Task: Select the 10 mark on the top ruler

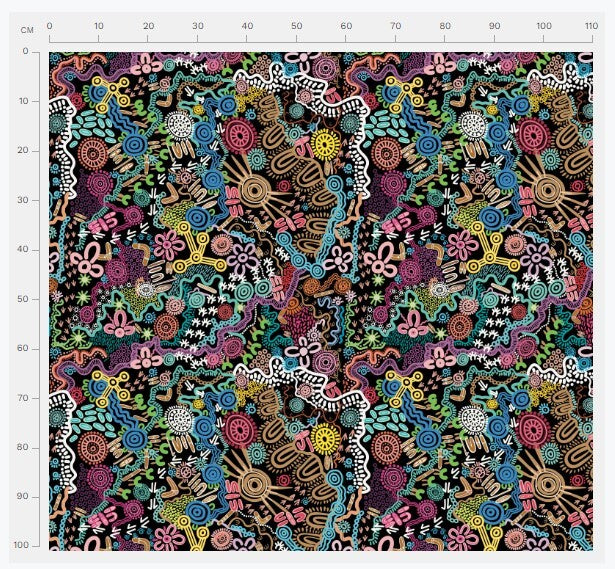Action: click(x=98, y=27)
